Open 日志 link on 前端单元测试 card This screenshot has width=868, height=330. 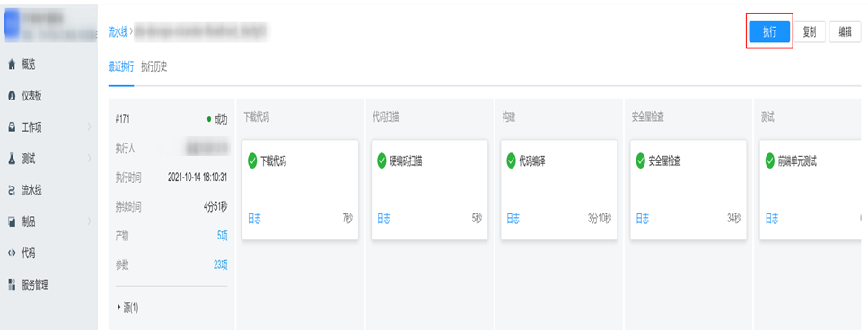(772, 219)
